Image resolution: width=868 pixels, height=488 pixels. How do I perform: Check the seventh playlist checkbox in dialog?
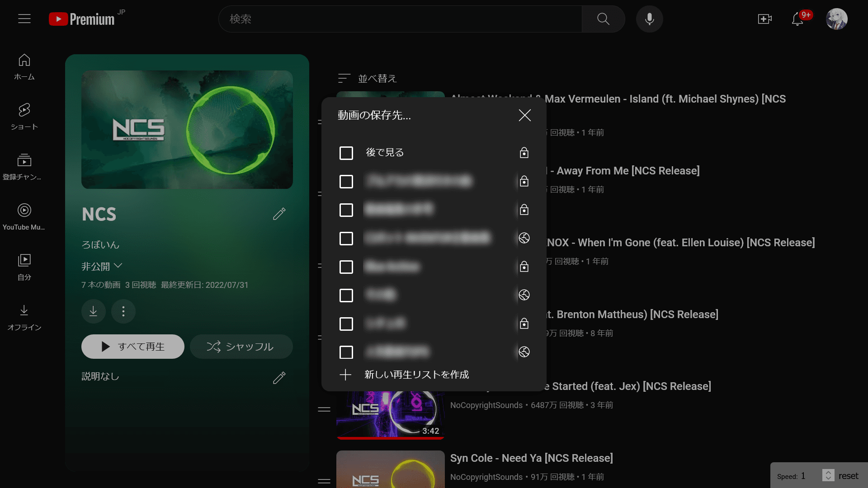click(346, 324)
